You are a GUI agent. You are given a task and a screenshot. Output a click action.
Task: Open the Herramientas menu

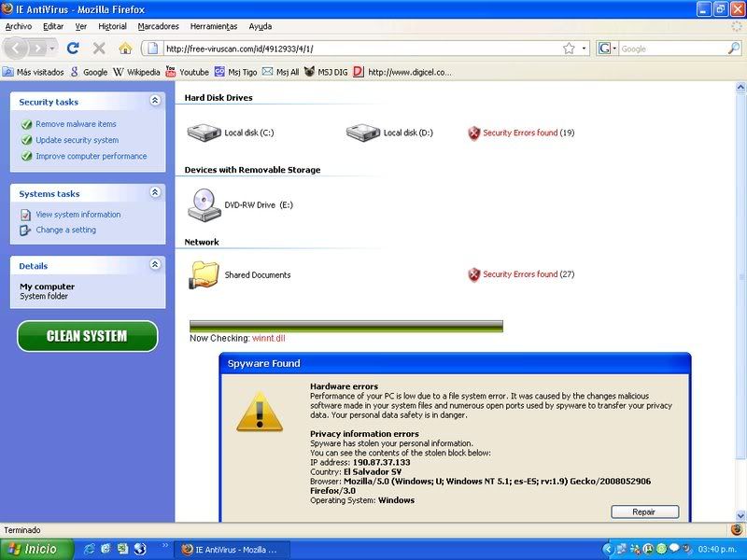click(214, 26)
